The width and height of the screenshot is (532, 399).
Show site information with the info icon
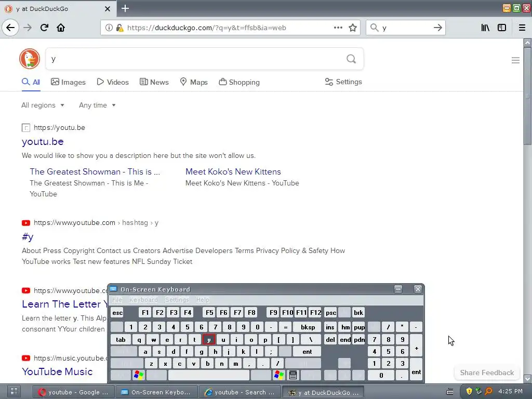(x=109, y=28)
